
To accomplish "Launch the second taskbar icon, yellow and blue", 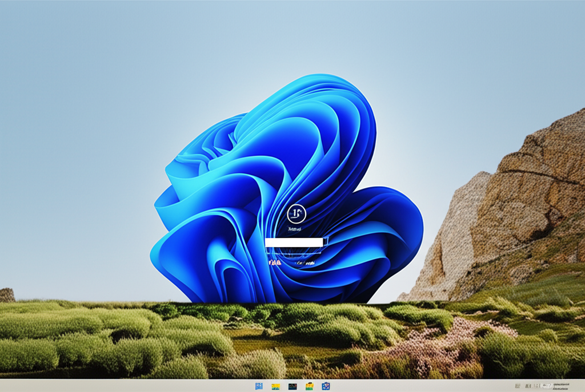I will click(x=275, y=386).
